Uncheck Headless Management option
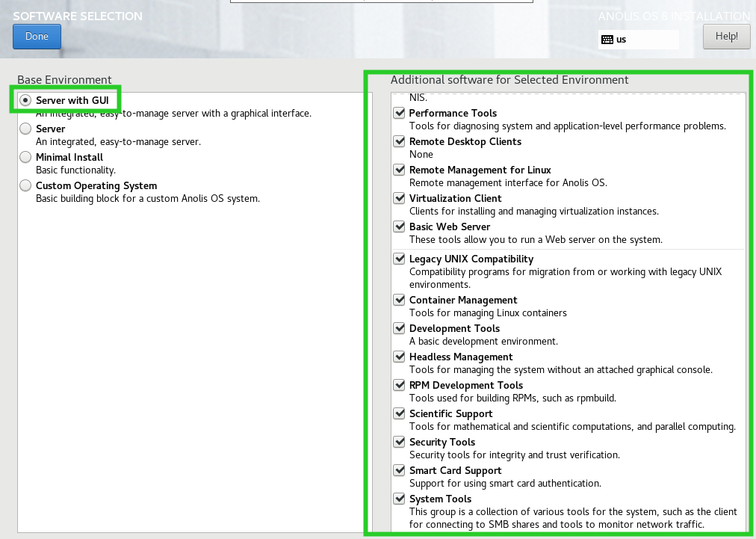This screenshot has height=539, width=756. pyautogui.click(x=400, y=357)
